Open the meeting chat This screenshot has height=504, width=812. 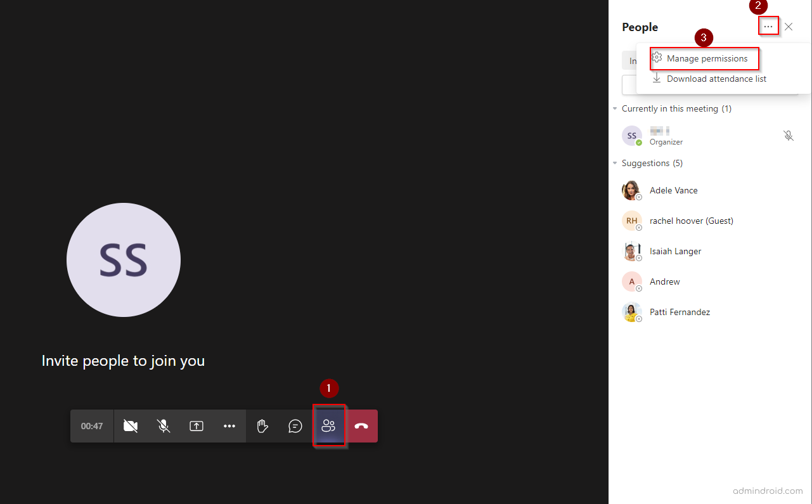[x=295, y=426]
